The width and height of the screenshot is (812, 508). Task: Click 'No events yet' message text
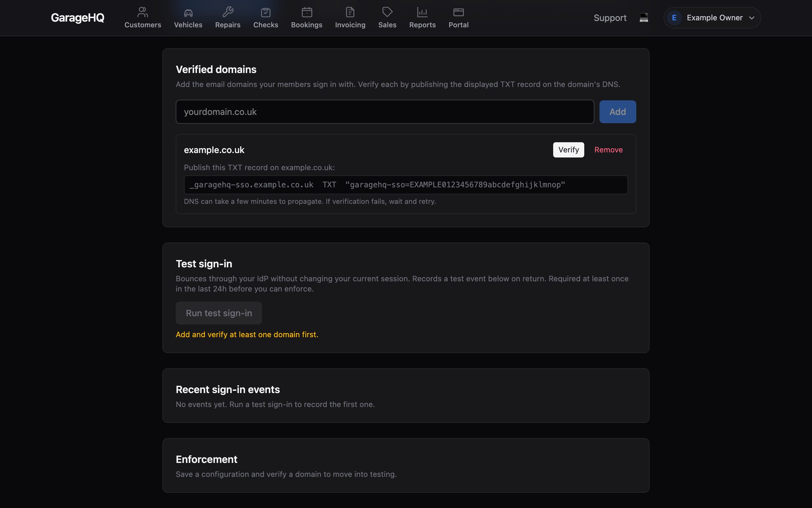coord(275,404)
